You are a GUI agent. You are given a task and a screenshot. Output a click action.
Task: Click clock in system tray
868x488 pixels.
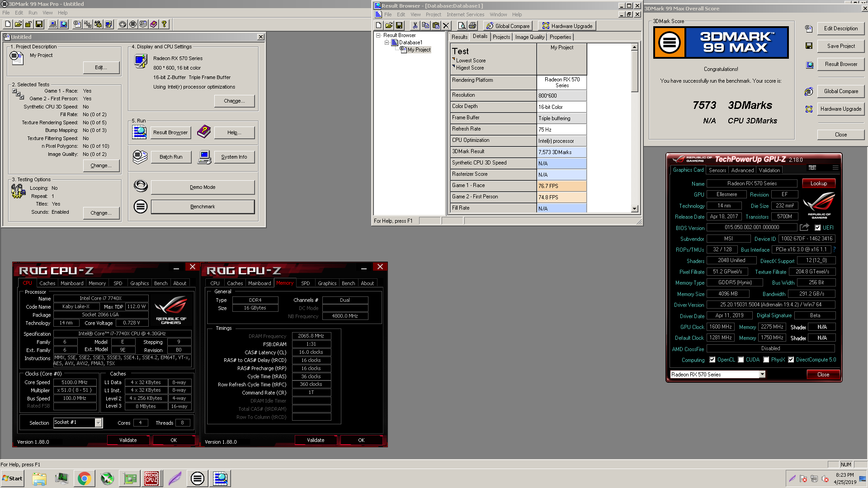[844, 479]
